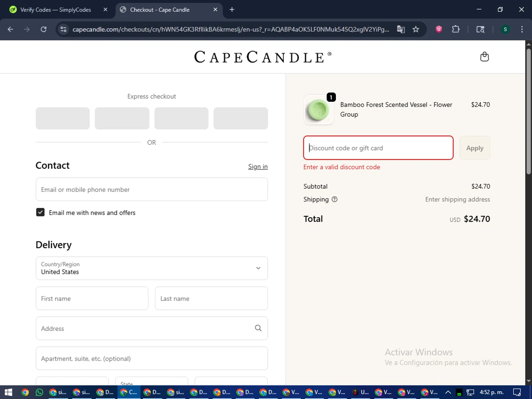Screen dimensions: 532x399
Task: Click the First name field
Action: pyautogui.click(x=92, y=298)
